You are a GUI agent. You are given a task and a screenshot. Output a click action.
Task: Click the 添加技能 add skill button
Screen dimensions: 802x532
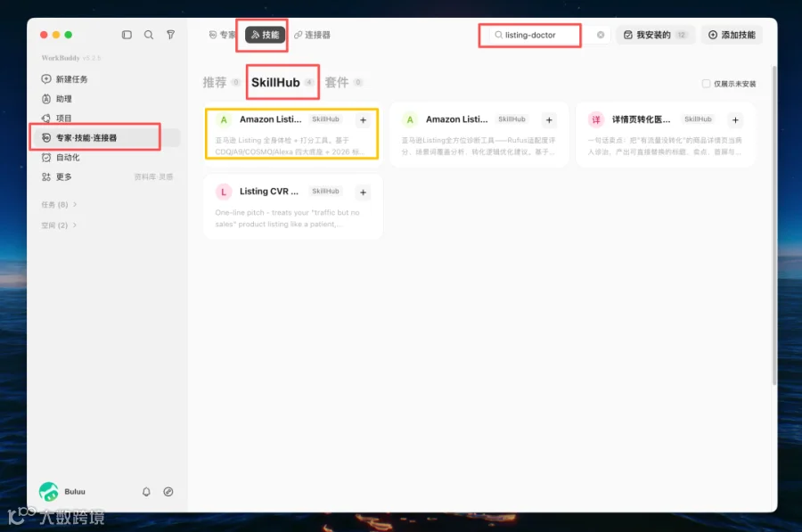pos(732,35)
